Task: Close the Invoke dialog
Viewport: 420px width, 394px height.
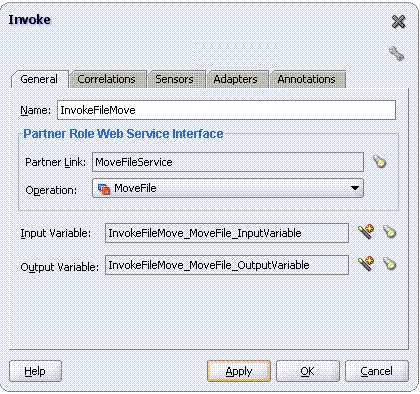Action: point(398,22)
